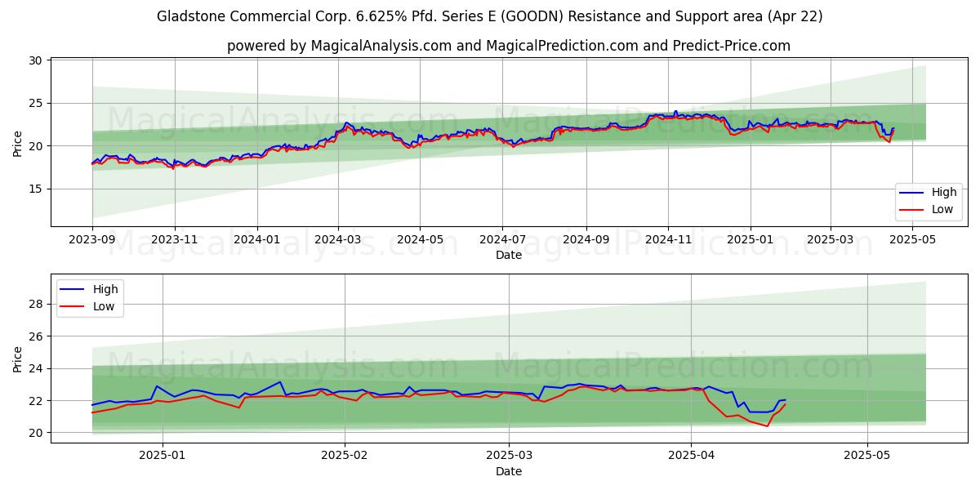Click the 'Price' y-axis label of the top chart

coord(18,143)
